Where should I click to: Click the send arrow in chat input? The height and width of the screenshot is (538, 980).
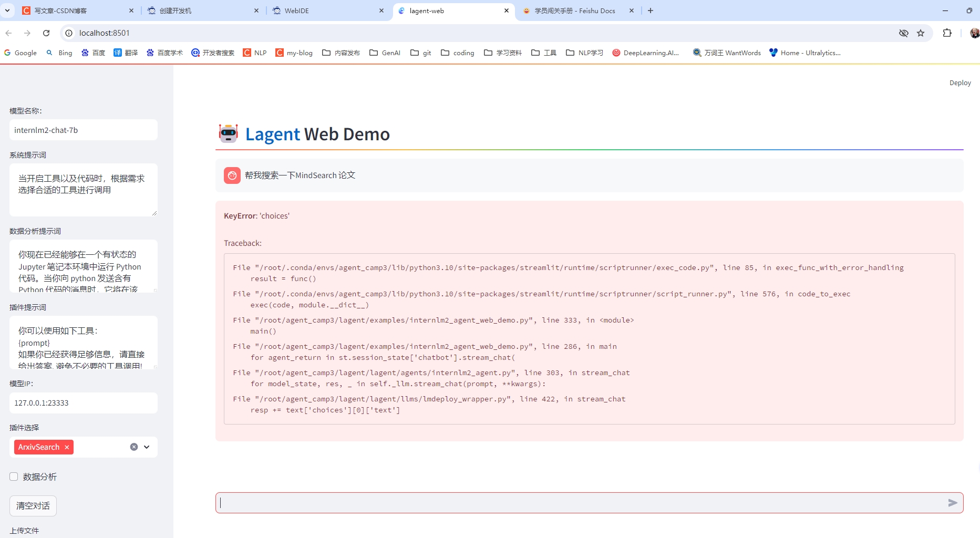tap(952, 503)
